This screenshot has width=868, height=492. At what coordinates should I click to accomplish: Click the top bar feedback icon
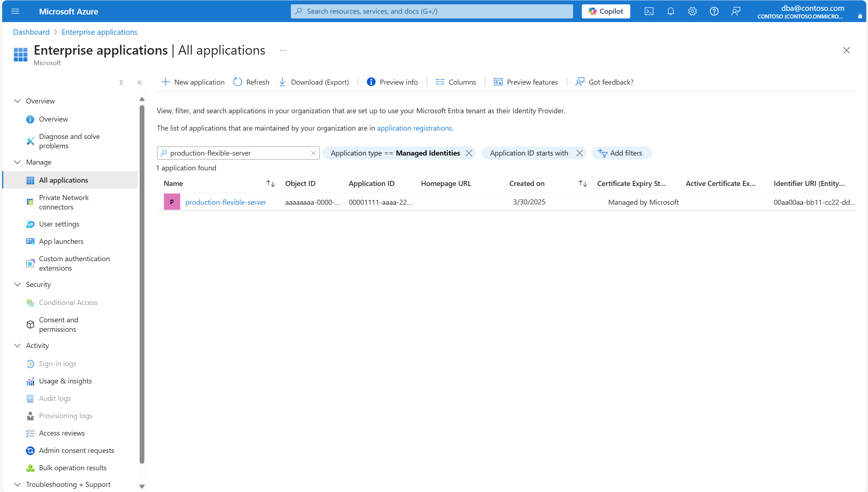(736, 11)
